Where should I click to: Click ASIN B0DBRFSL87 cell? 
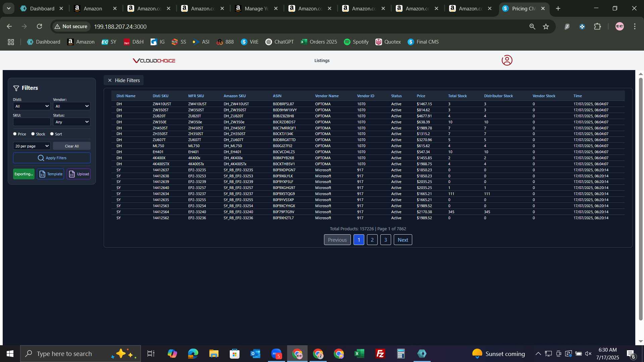pyautogui.click(x=283, y=104)
